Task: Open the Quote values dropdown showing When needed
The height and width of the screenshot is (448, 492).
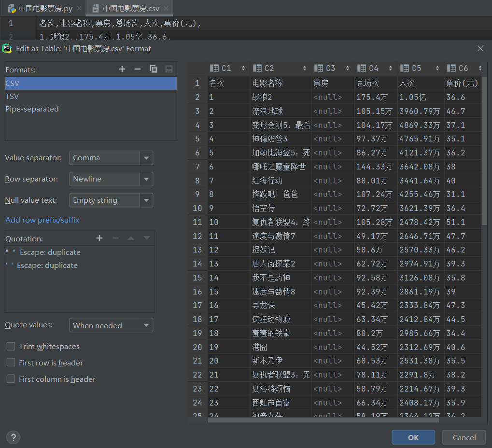Action: 146,325
